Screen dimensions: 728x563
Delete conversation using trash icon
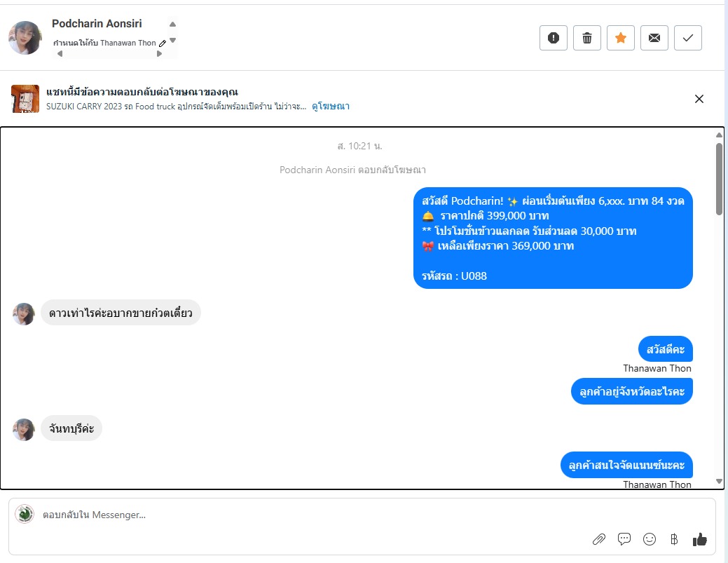click(x=587, y=38)
